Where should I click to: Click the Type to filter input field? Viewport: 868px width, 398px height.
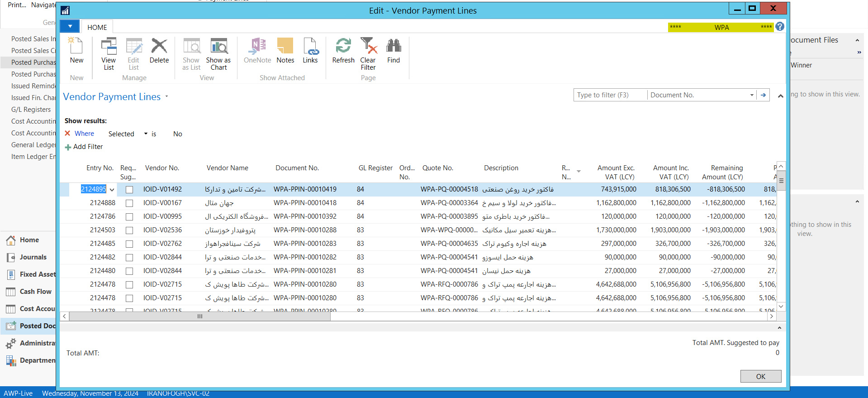pos(610,95)
